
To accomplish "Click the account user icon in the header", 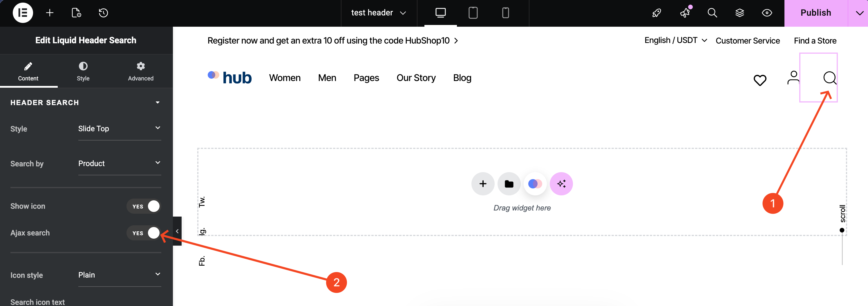I will click(793, 78).
